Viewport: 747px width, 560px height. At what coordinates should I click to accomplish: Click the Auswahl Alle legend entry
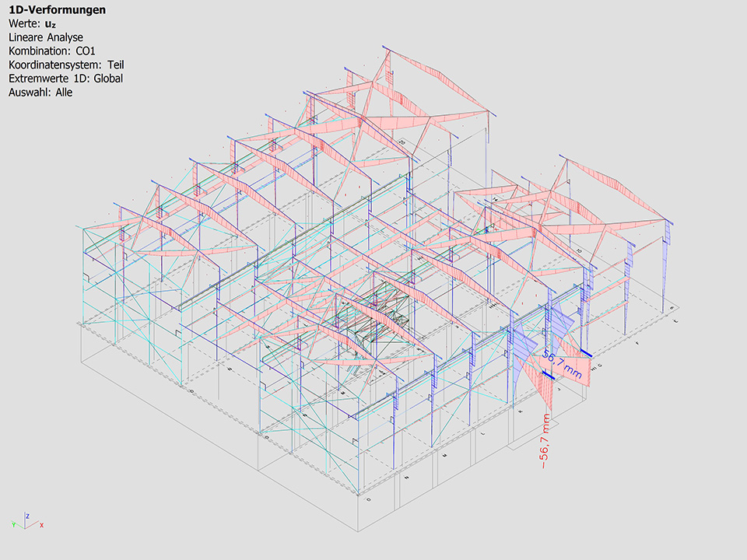[40, 93]
